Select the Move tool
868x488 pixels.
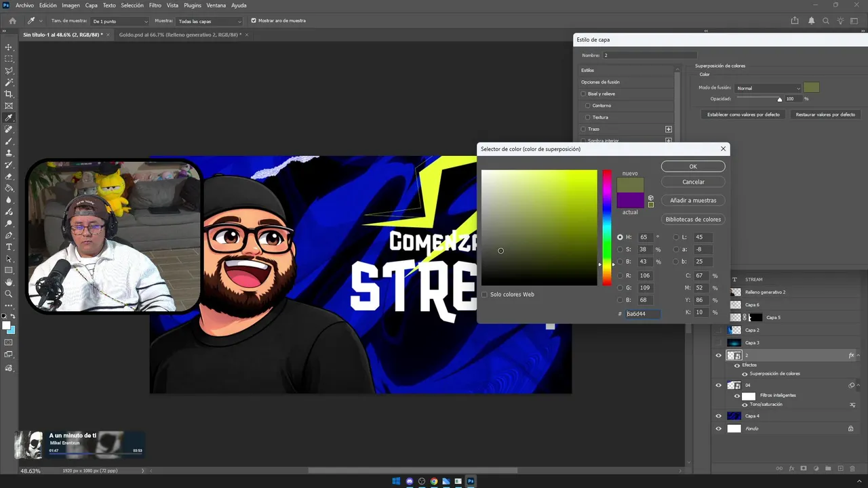(9, 47)
